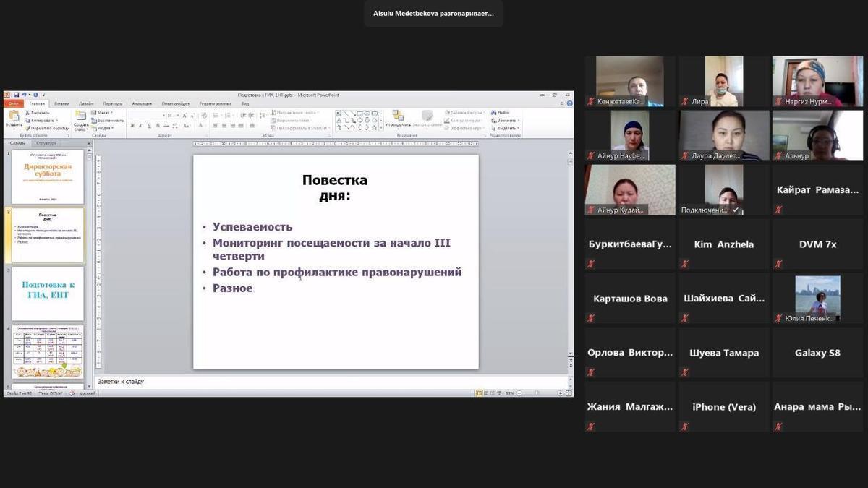Viewport: 868px width, 488px height.
Task: Toggle bold (Ж) text formatting
Action: click(132, 126)
